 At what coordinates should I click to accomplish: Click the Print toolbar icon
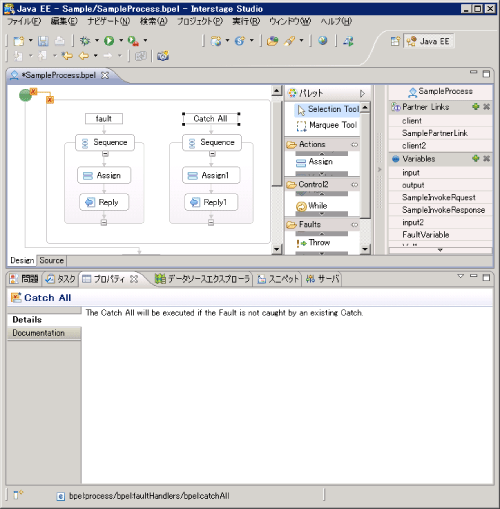pos(60,41)
